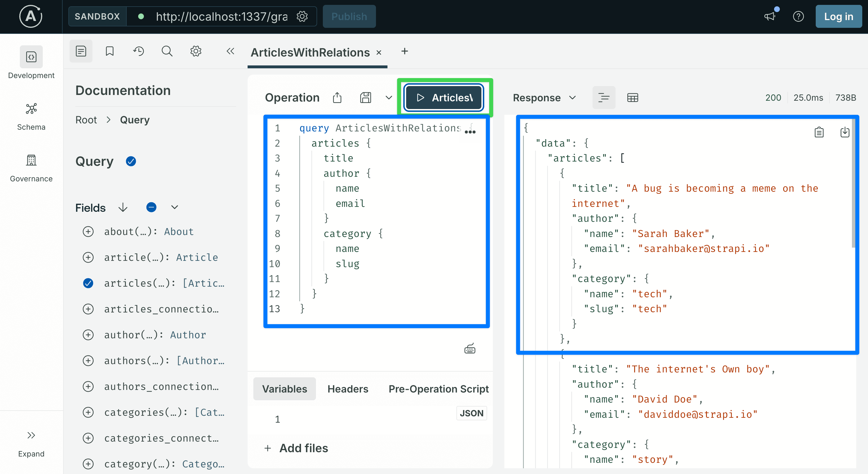Add the article field to operation
The height and width of the screenshot is (474, 868).
click(88, 258)
